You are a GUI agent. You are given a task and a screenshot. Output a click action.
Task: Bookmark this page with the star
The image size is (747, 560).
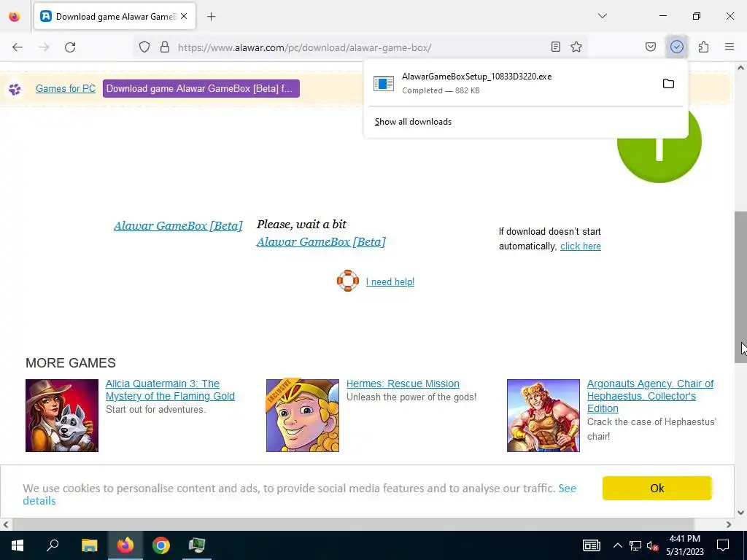pyautogui.click(x=576, y=47)
